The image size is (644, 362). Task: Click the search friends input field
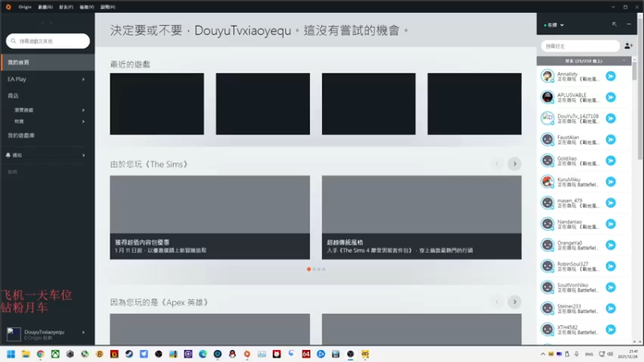tap(580, 46)
